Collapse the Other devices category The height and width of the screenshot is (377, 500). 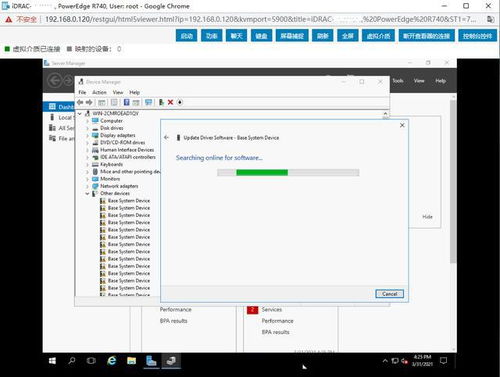(x=87, y=193)
